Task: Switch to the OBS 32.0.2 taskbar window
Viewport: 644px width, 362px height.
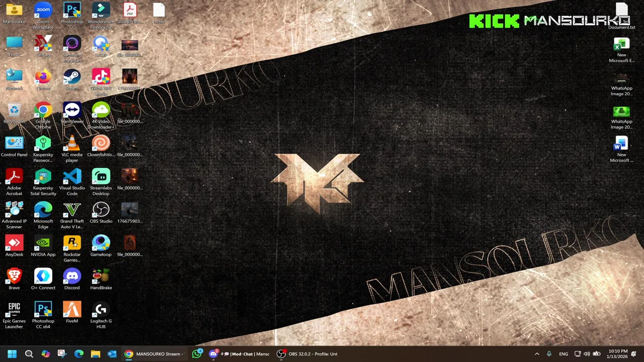Action: 307,354
